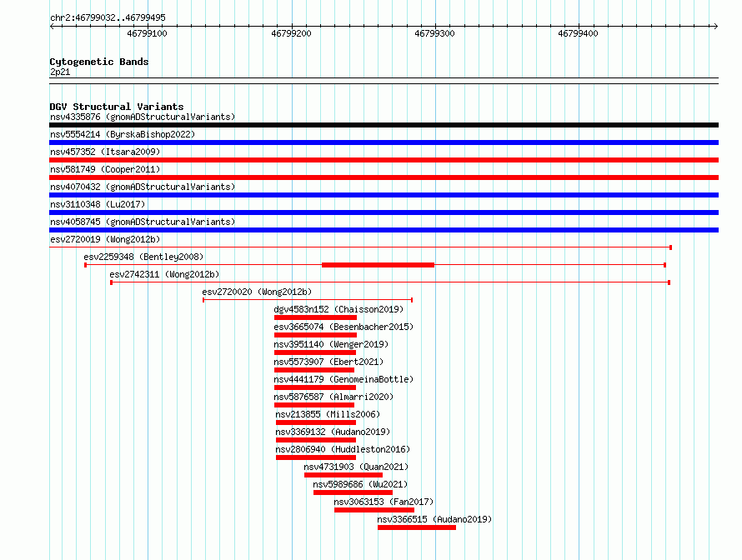Open nsv213855 (Mills2006) label
This screenshot has width=742, height=560.
pyautogui.click(x=328, y=414)
